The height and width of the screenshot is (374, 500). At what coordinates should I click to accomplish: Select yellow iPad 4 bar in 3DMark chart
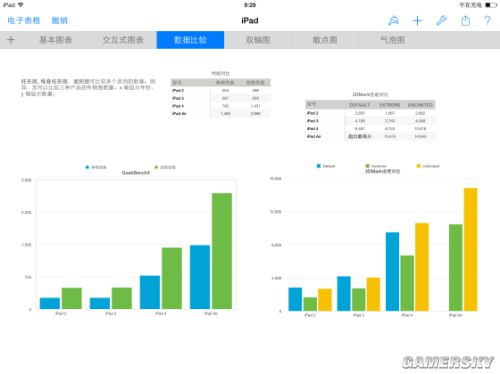click(x=422, y=267)
